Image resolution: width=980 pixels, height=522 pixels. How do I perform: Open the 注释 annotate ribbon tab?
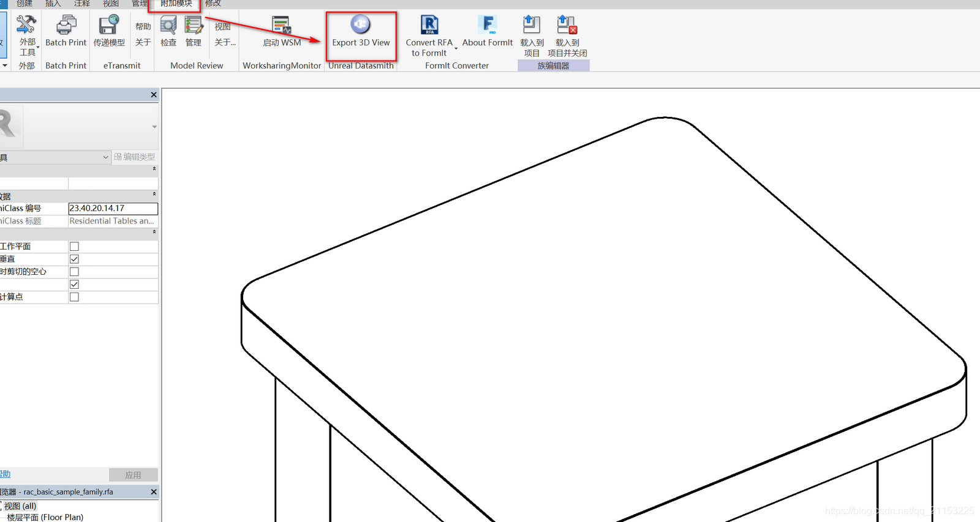82,4
